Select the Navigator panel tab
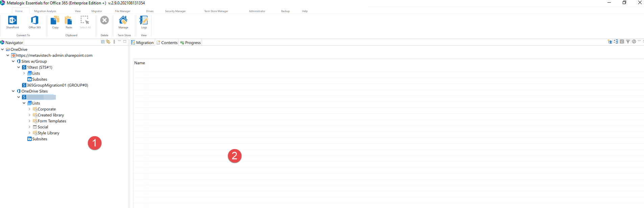 (12, 43)
